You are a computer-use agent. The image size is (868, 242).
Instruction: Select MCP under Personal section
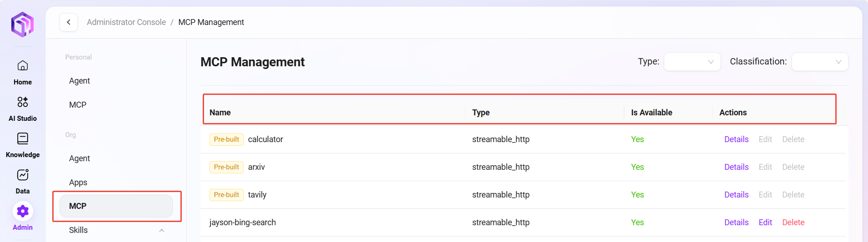pyautogui.click(x=78, y=105)
